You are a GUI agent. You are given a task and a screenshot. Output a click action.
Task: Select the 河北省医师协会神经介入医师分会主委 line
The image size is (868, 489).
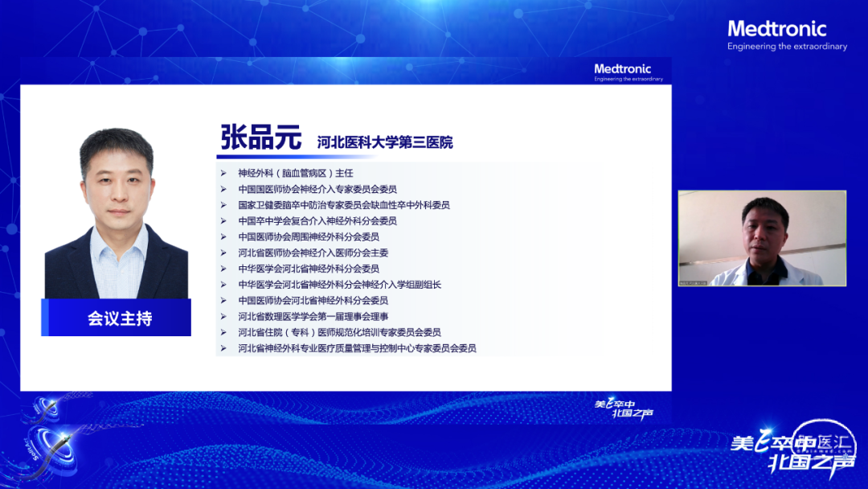point(313,253)
